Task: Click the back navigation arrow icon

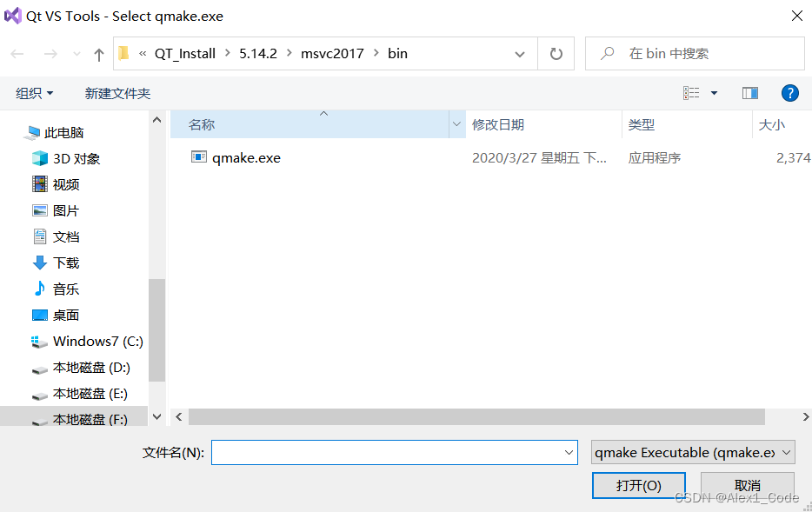Action: (17, 53)
